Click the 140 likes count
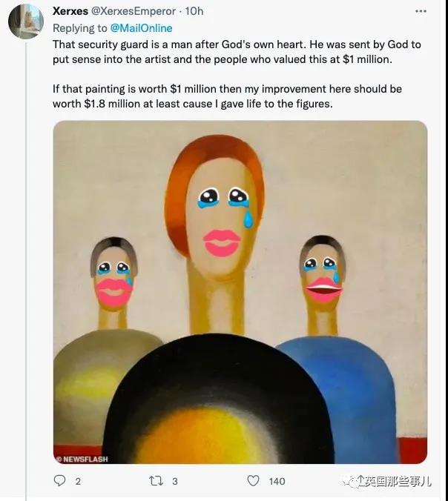The image size is (448, 501). tap(277, 481)
